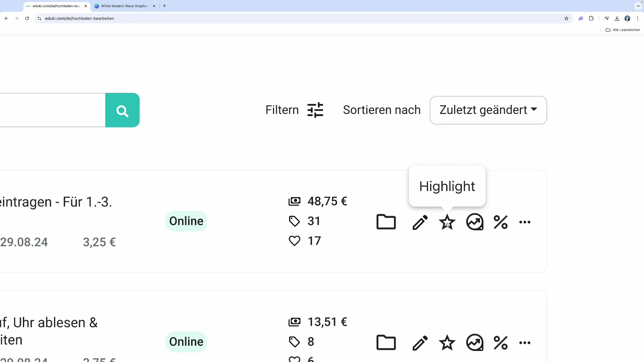
Task: Open three-dots more menu, second listing
Action: [525, 343]
